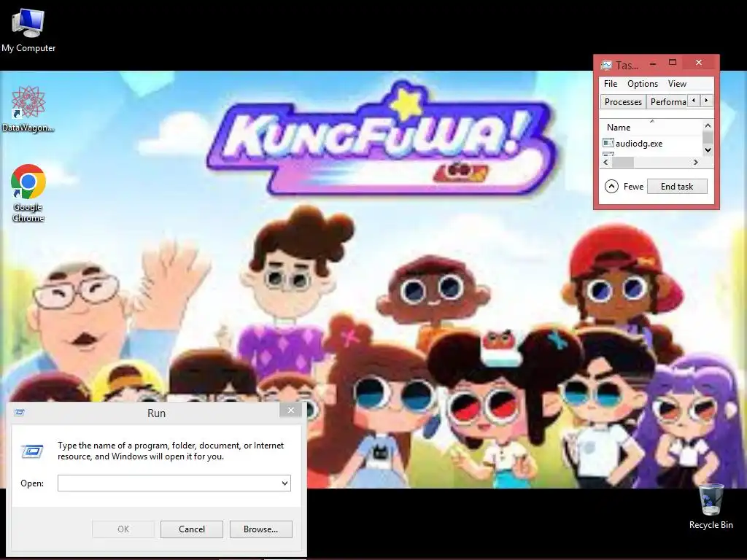Viewport: 747px width, 560px height.
Task: Sort processes by the Name column
Action: [619, 128]
